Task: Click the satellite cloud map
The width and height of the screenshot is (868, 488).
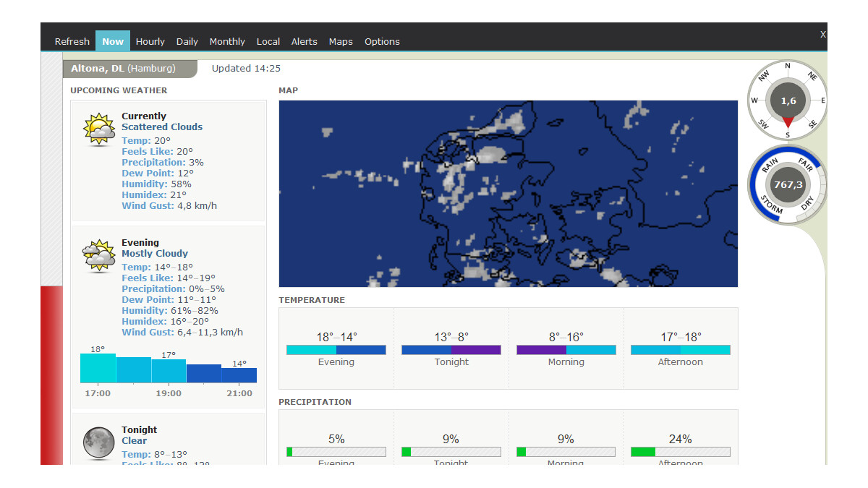Action: (509, 194)
